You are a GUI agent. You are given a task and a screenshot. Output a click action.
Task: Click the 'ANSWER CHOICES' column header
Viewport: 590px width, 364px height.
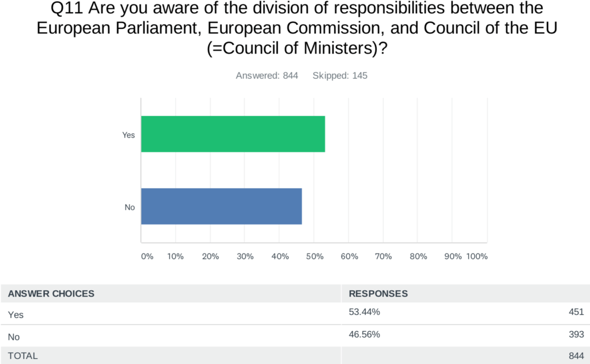pyautogui.click(x=51, y=294)
